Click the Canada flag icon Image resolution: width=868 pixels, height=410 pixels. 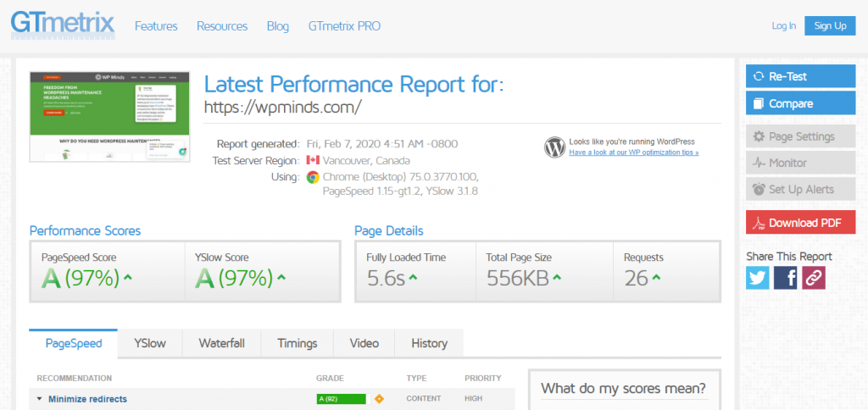pyautogui.click(x=313, y=160)
